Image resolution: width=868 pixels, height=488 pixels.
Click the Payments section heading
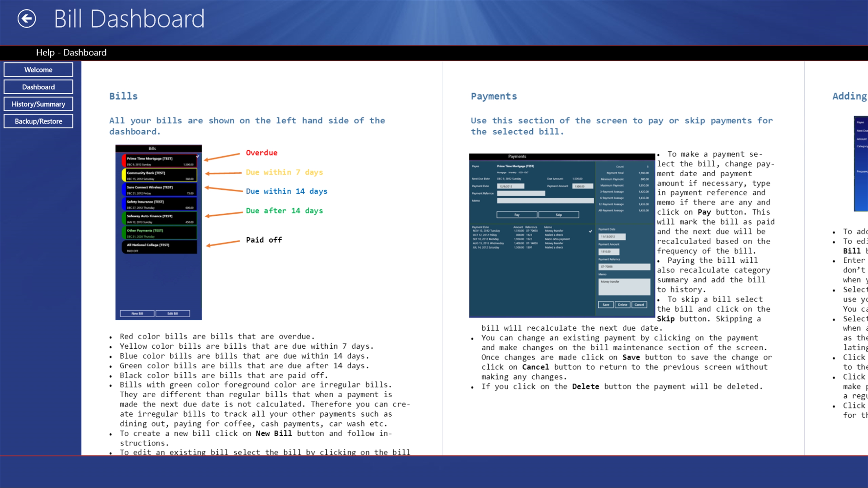click(x=494, y=96)
